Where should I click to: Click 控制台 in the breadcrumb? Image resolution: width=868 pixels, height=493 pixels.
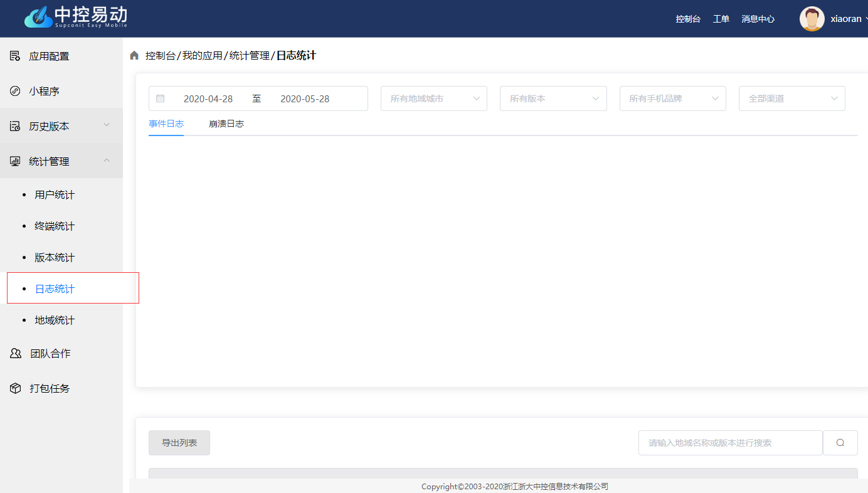point(161,56)
